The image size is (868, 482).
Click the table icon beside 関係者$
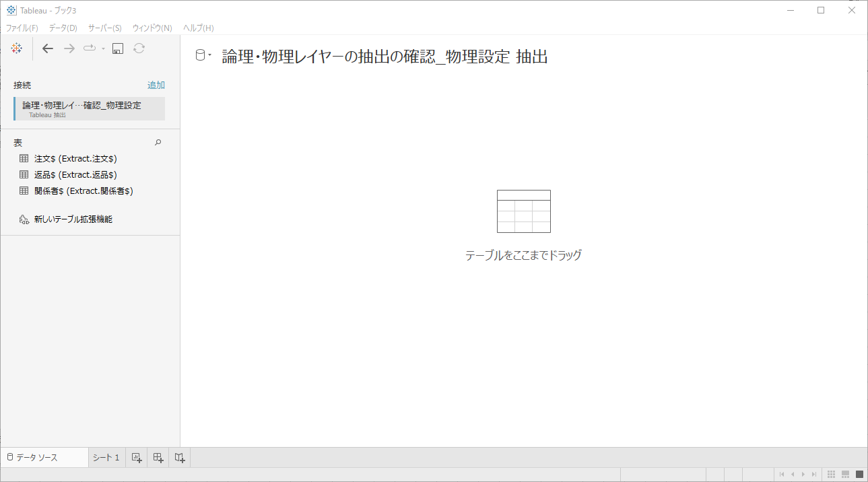pyautogui.click(x=24, y=191)
